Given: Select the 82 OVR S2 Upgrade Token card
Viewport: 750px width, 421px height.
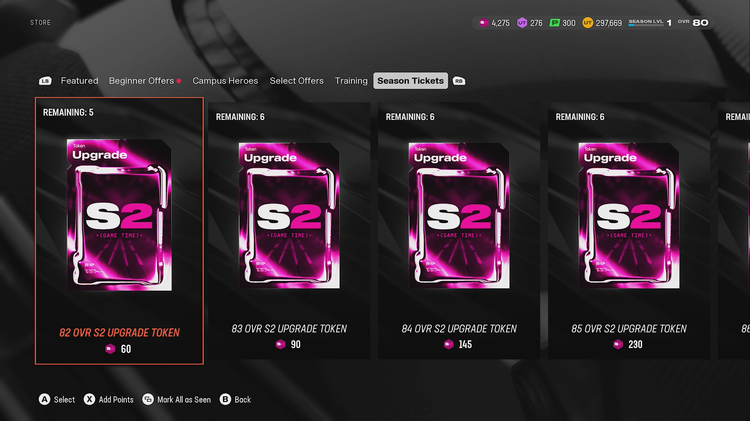Looking at the screenshot, I should [x=119, y=231].
